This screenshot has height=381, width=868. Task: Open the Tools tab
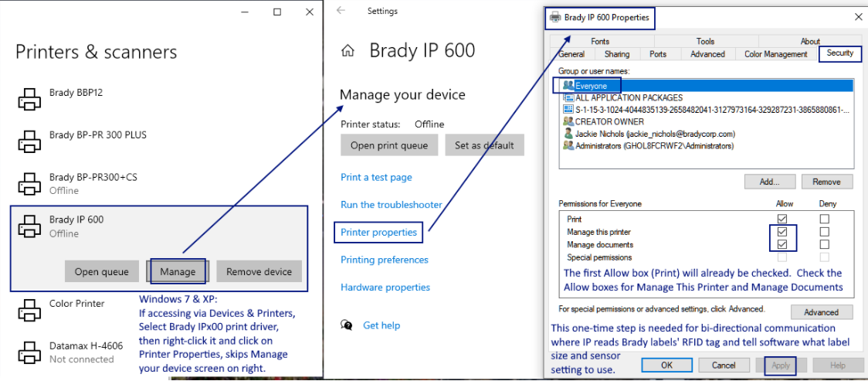(705, 41)
